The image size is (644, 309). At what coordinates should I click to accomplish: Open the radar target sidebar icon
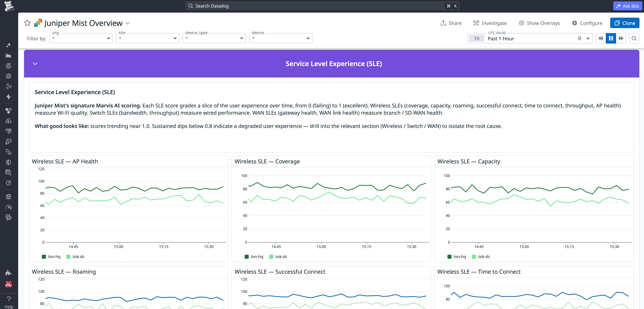(x=9, y=66)
